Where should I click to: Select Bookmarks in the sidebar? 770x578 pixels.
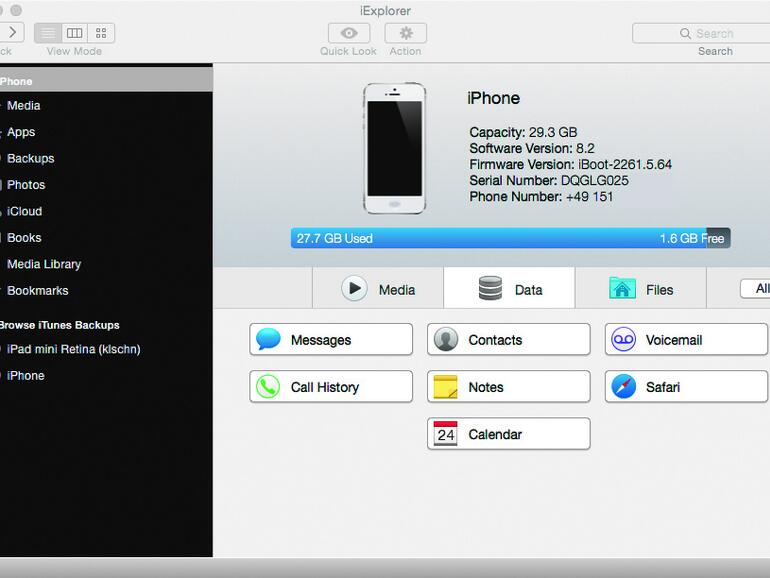(106, 291)
